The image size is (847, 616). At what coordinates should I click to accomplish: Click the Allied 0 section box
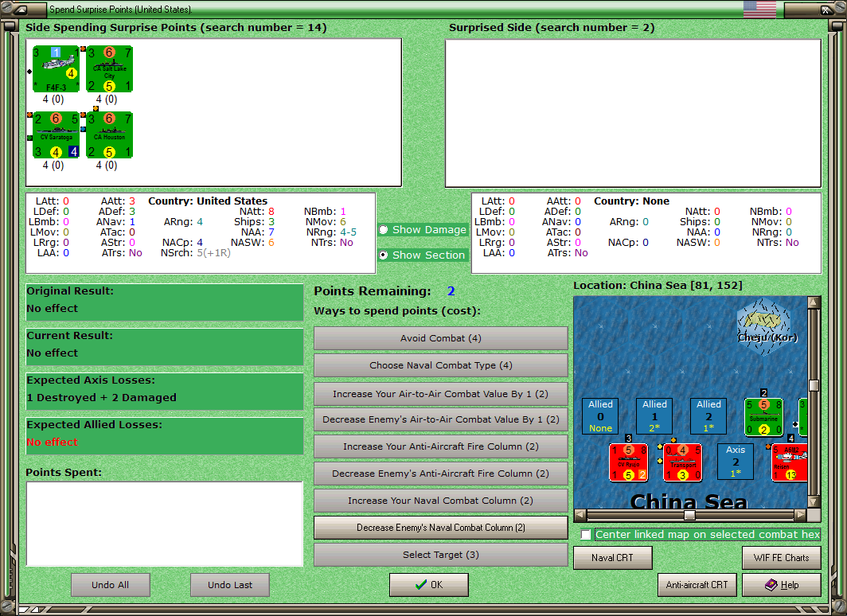(x=601, y=416)
